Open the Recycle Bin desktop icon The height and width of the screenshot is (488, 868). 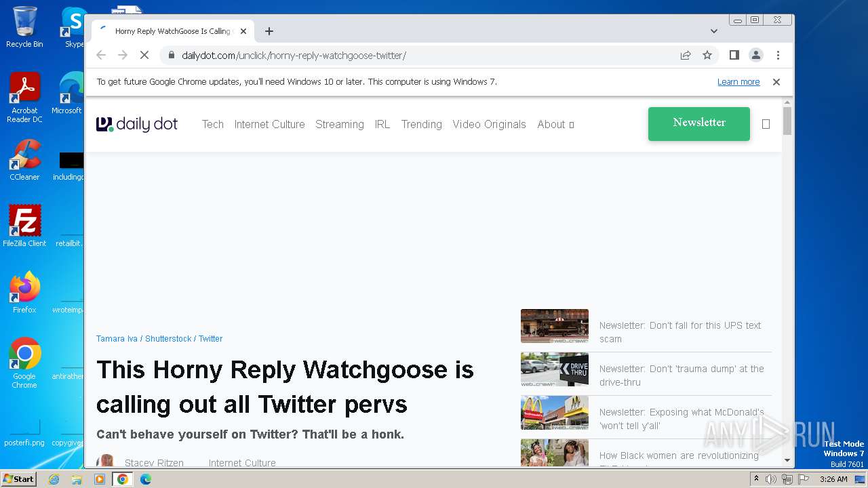coord(24,27)
